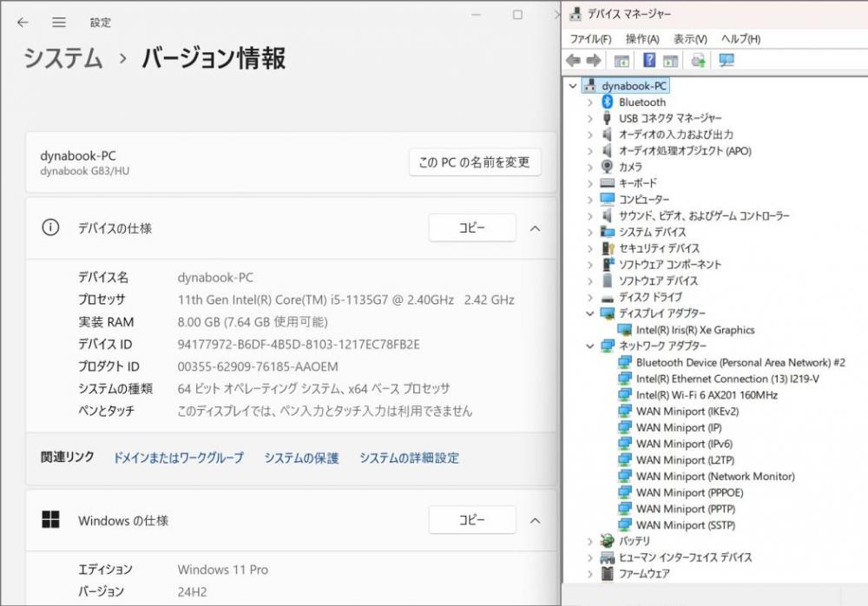The height and width of the screenshot is (606, 868).
Task: Select WAN Miniport (Network Monitor)
Action: pos(715,477)
